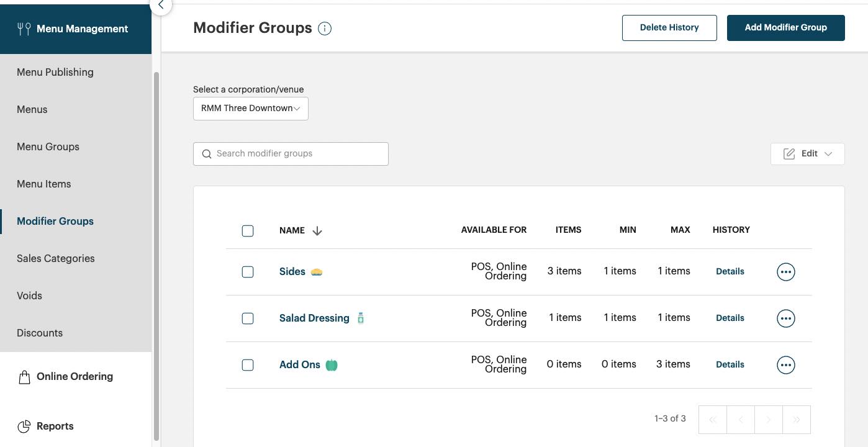
Task: Click the Add Modifier Group button
Action: [x=785, y=27]
